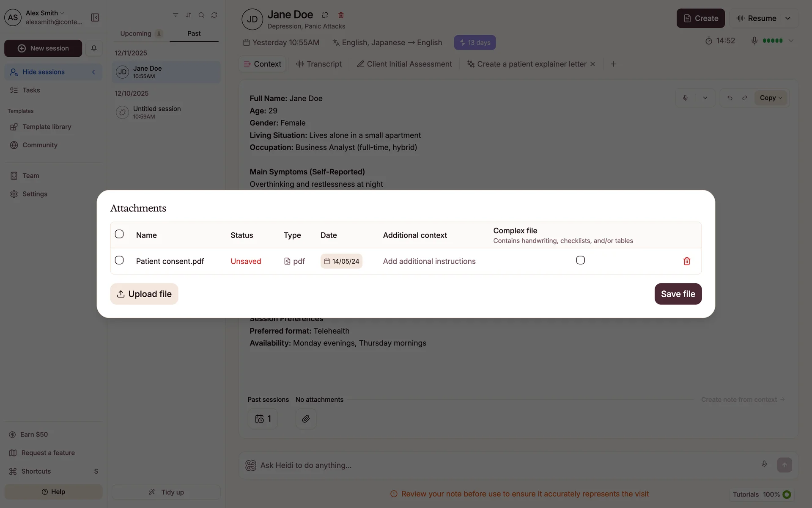Open the Transcript tab

click(x=319, y=64)
